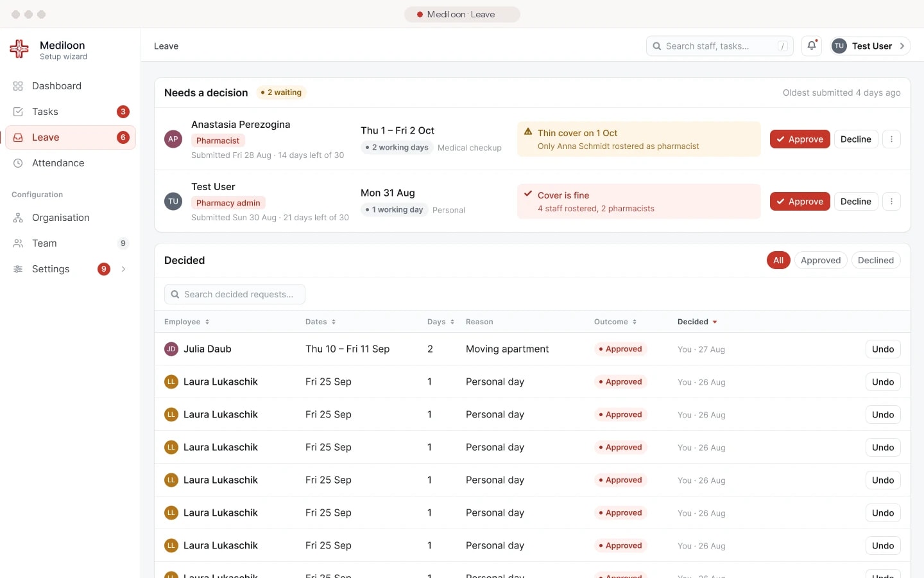This screenshot has height=578, width=924.
Task: Click the Moving apartment reason text
Action: click(508, 349)
